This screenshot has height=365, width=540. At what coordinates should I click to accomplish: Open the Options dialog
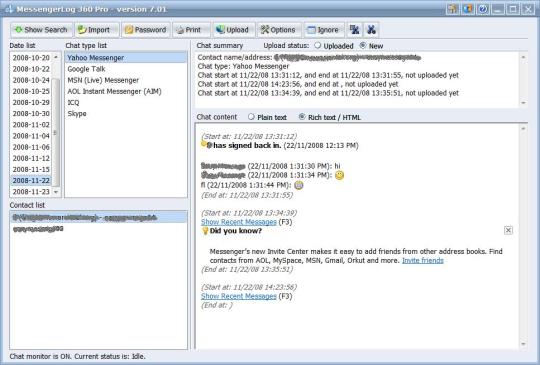click(279, 30)
